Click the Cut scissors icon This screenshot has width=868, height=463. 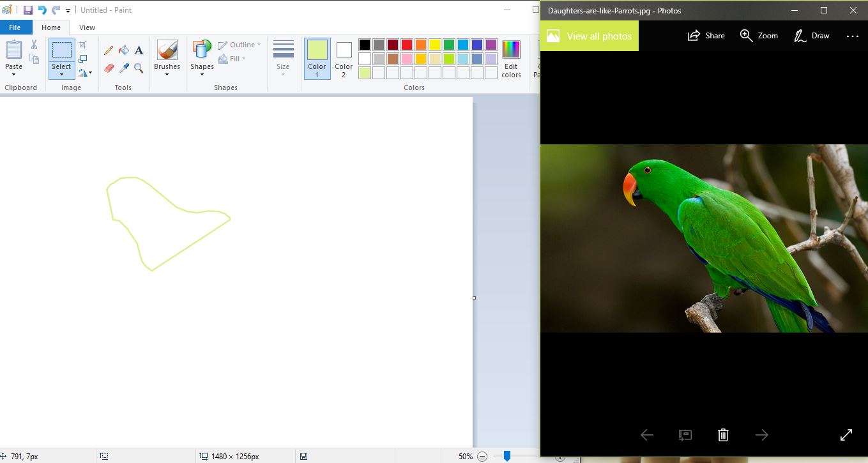click(34, 45)
